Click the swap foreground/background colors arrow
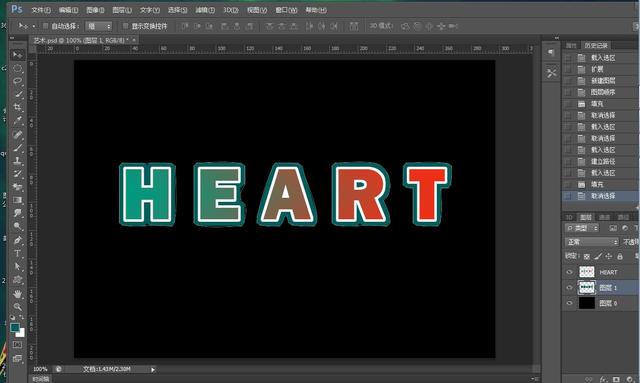Image resolution: width=640 pixels, height=383 pixels. [22, 317]
